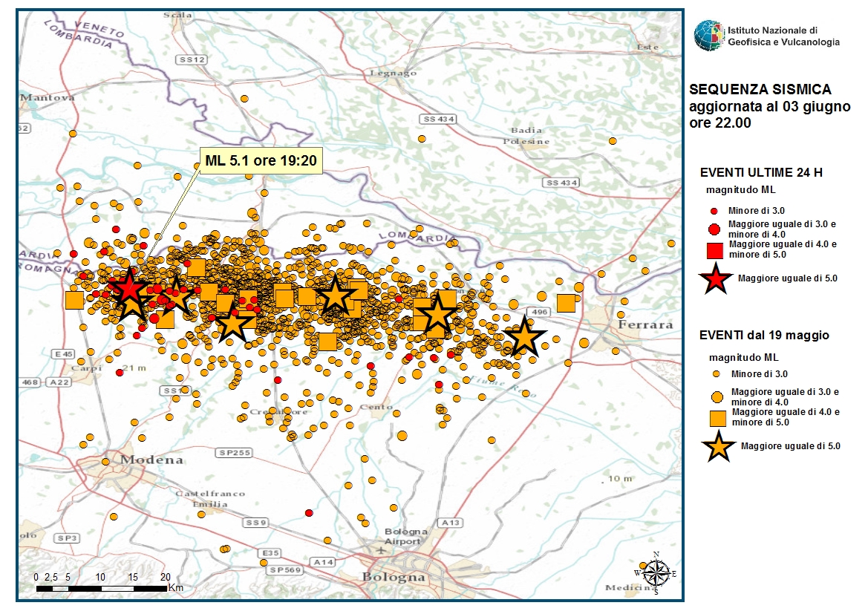
Task: Click the compass rose icon
Action: (x=654, y=574)
